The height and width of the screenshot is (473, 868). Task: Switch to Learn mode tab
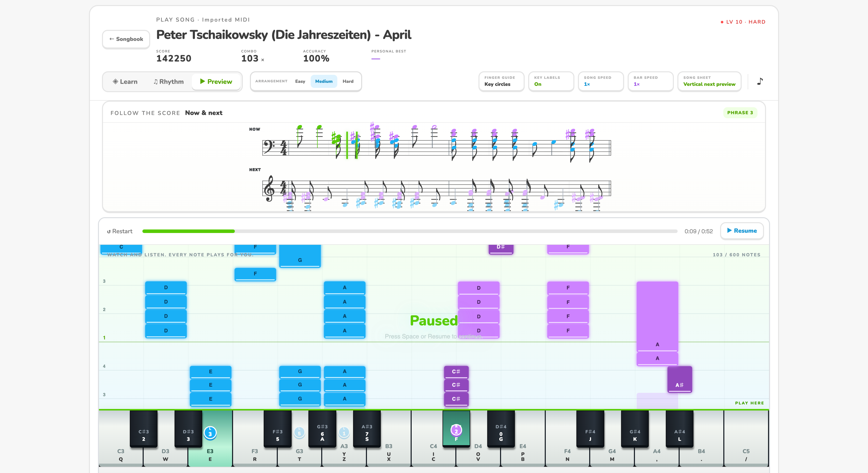(x=125, y=82)
